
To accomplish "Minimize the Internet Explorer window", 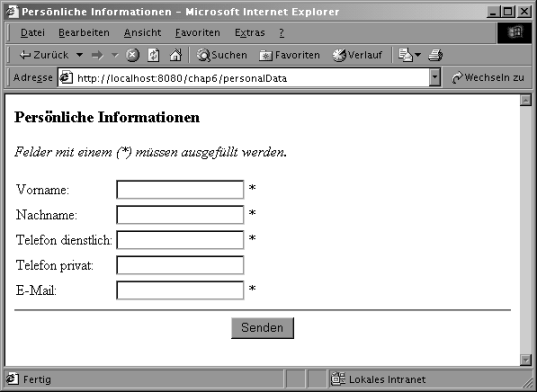I will coord(493,12).
